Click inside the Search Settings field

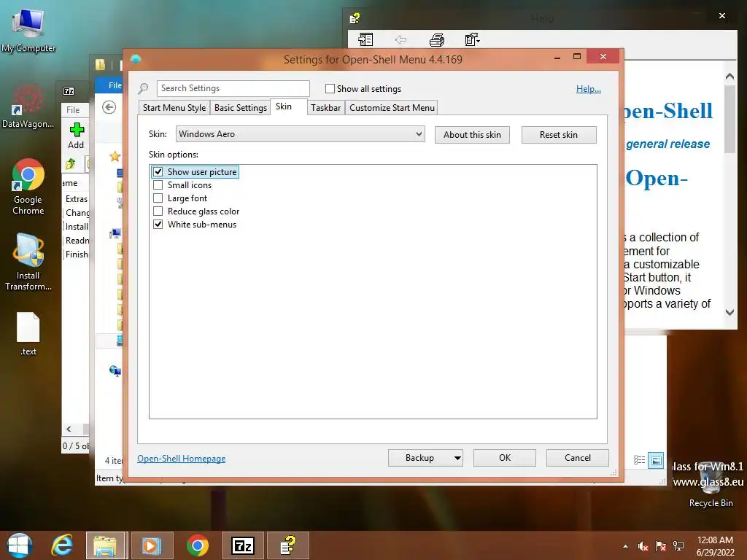233,88
